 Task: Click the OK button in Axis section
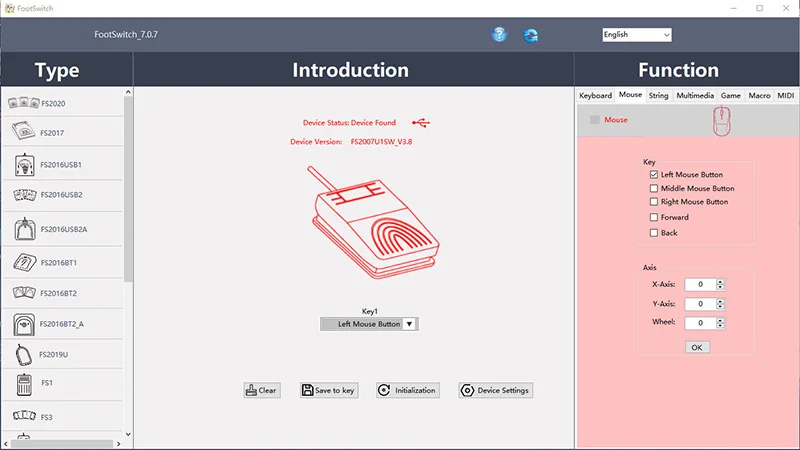(697, 347)
